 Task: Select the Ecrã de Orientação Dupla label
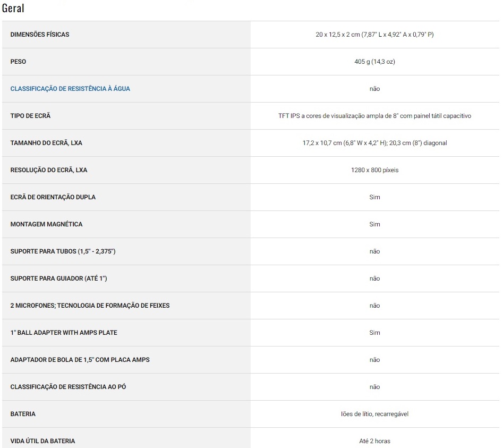tap(53, 197)
